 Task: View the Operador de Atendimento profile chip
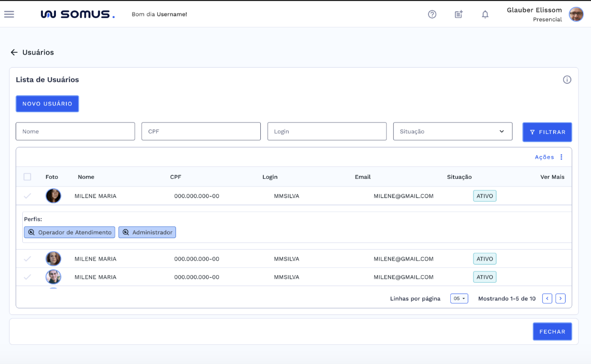tap(70, 233)
